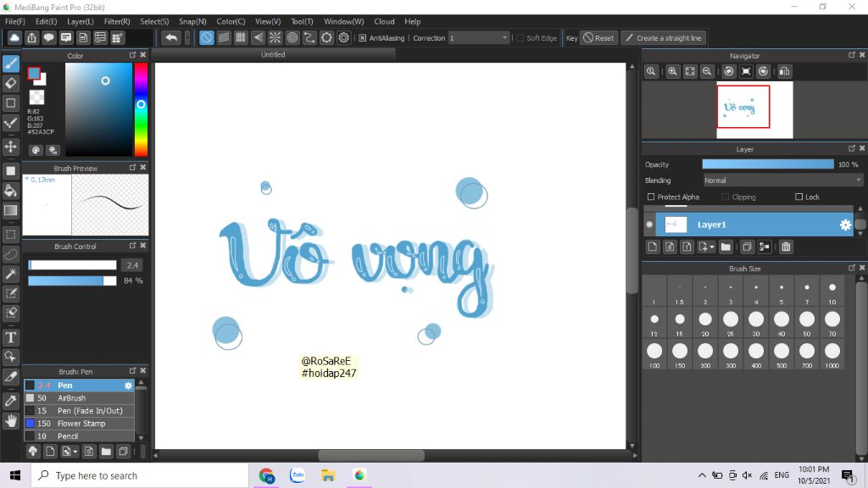Open the Correction value dropdown
This screenshot has width=868, height=488.
pyautogui.click(x=479, y=38)
